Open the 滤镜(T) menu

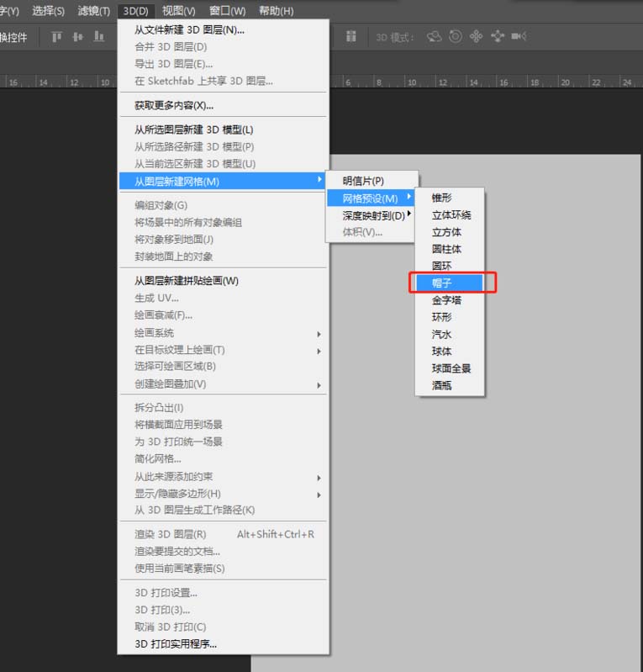point(93,11)
